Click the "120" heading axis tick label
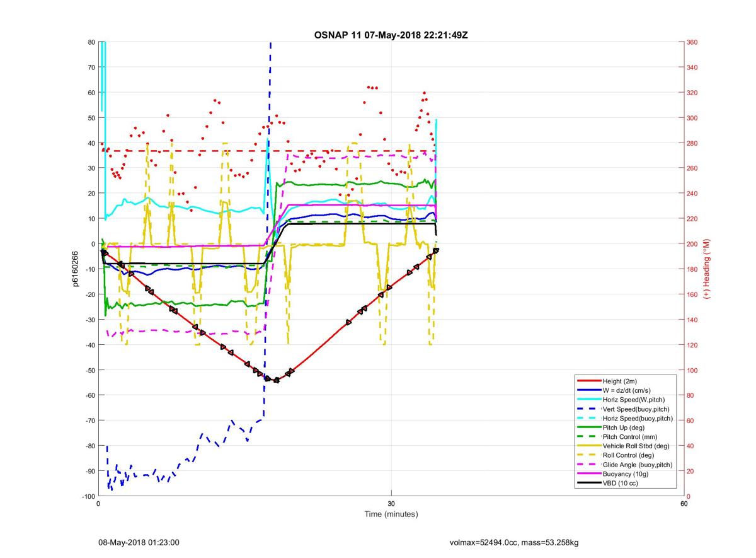 693,345
